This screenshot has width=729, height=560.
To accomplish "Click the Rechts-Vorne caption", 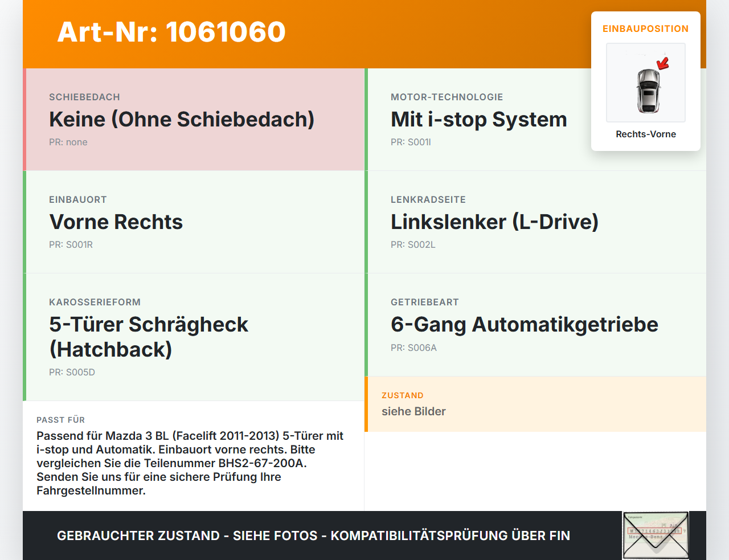I will [x=646, y=134].
